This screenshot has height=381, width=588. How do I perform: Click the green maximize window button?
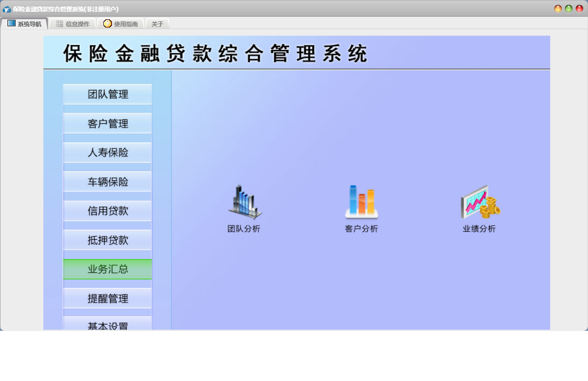pyautogui.click(x=569, y=9)
